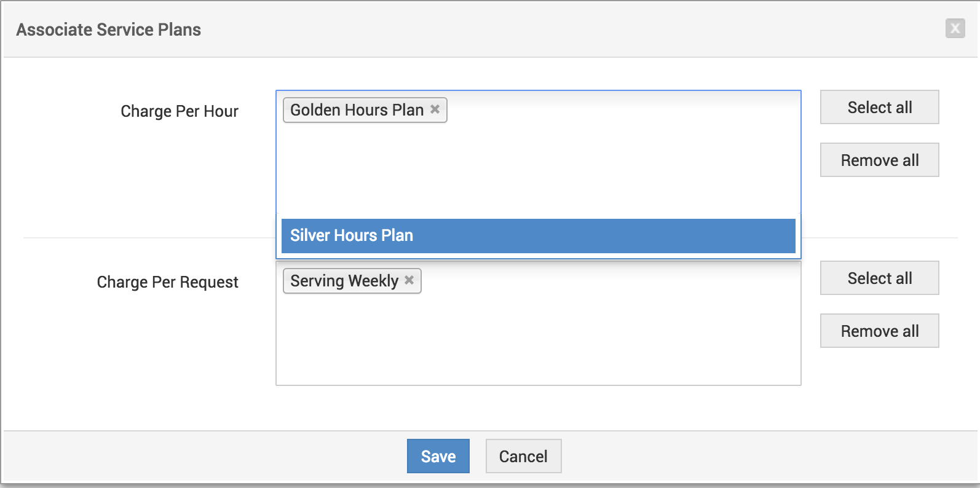Close the Associate Service Plans dialog
The height and width of the screenshot is (488, 980).
coord(955,28)
